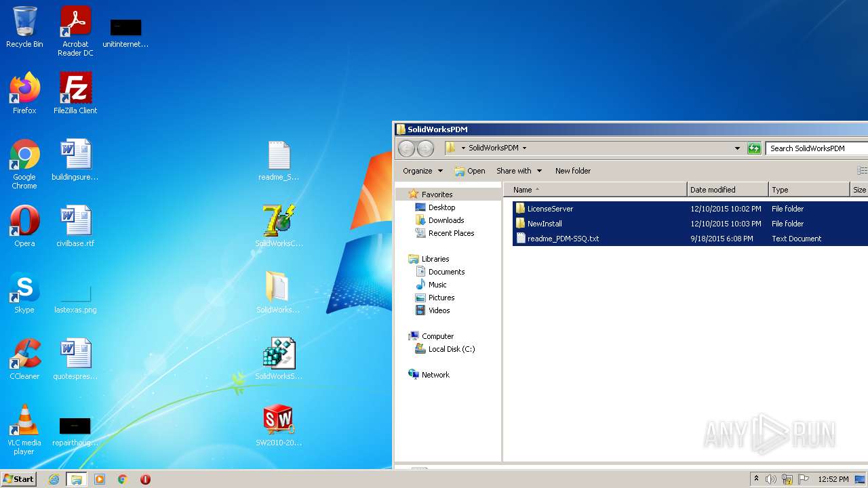The image size is (868, 488).
Task: Select the SW2010-20 desktop icon
Action: [279, 426]
